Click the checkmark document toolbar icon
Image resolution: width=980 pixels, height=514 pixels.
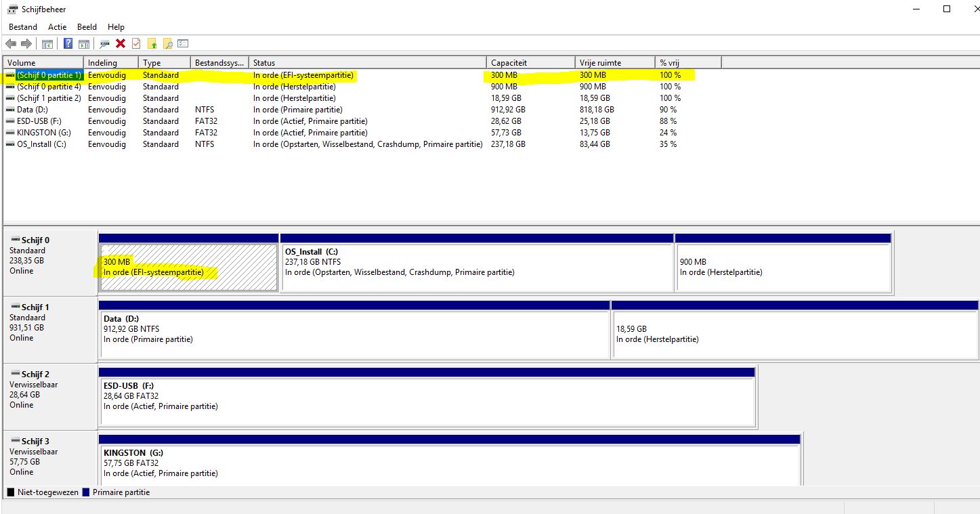[136, 44]
